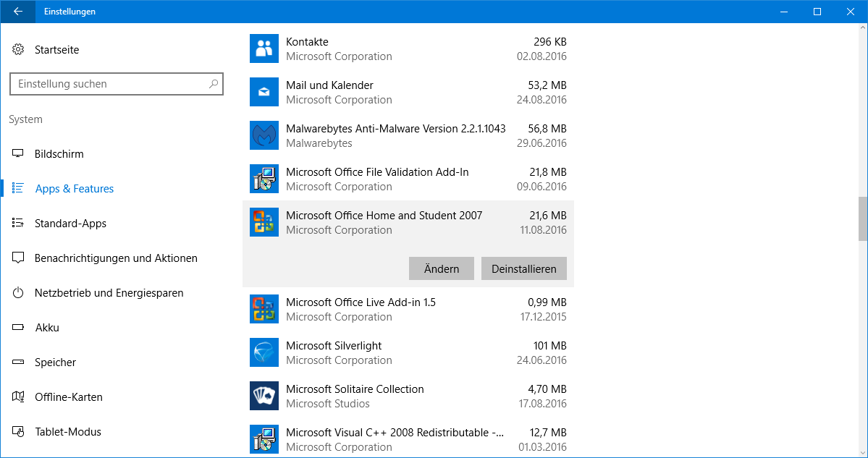Select Malwarebytes Anti-Malware Version 2.2.1.1043
The width and height of the screenshot is (868, 458).
point(396,128)
